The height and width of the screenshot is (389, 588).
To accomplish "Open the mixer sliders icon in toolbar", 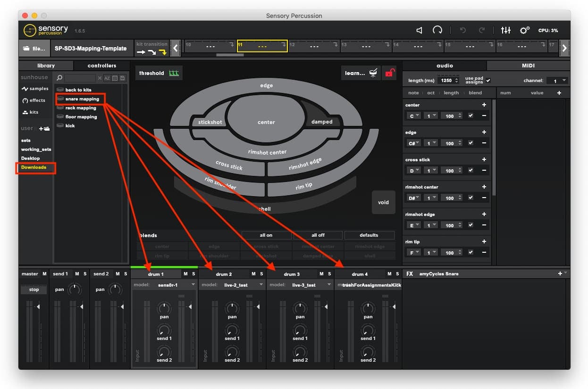I will coord(506,30).
